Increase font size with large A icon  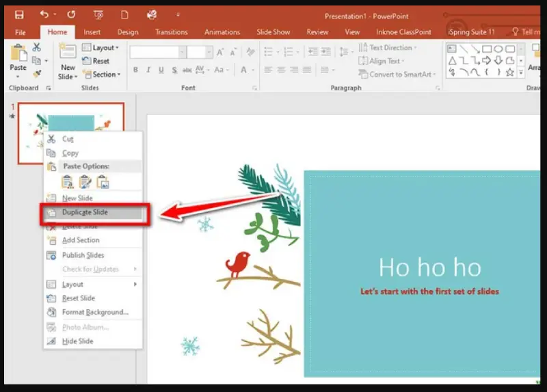[x=220, y=53]
